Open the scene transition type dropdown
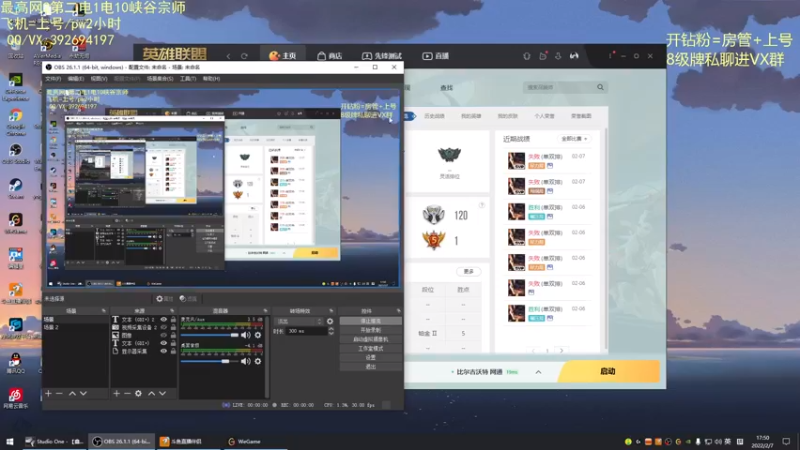 299,321
